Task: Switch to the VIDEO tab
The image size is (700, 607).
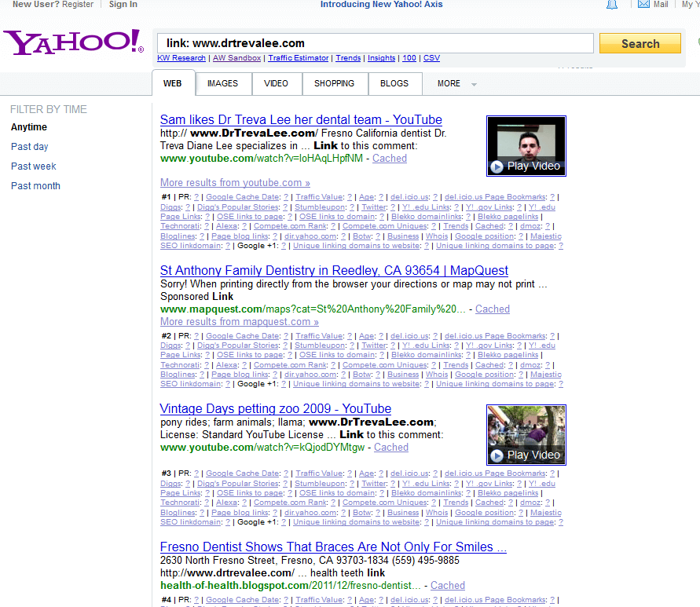Action: 276,83
